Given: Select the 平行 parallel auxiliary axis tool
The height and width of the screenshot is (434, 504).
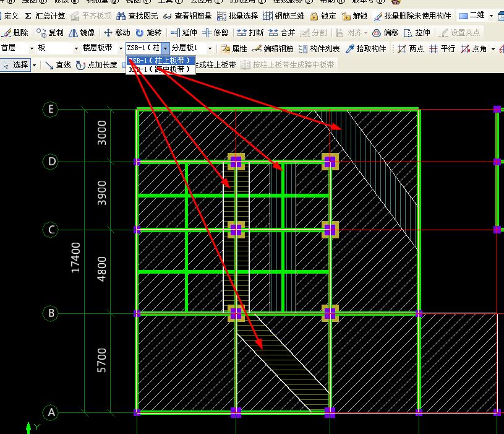Looking at the screenshot, I should coord(442,48).
